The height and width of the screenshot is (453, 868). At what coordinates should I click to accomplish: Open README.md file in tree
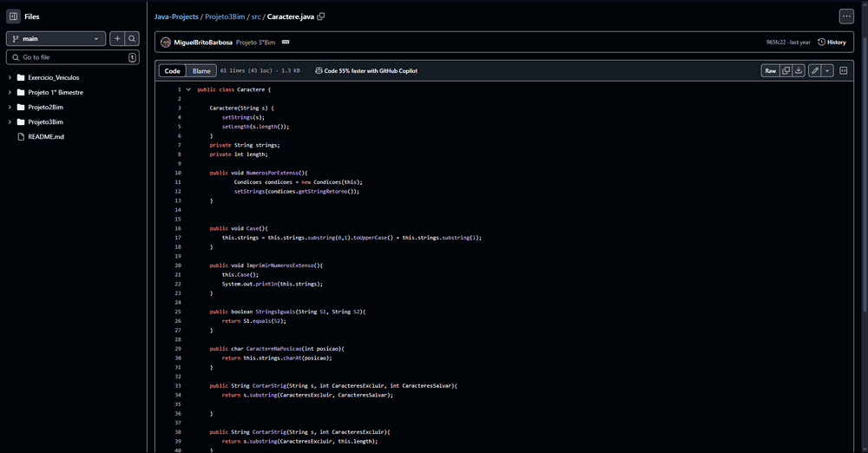pos(46,137)
